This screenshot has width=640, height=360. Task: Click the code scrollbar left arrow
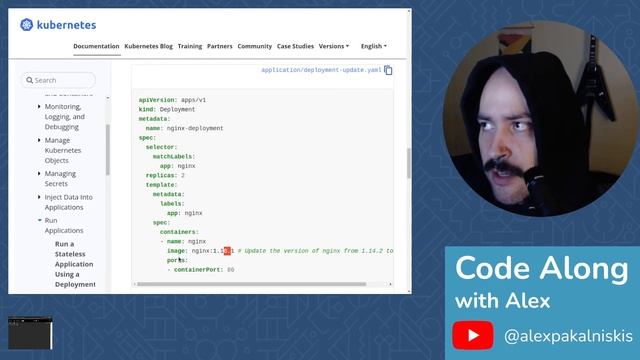pos(134,284)
